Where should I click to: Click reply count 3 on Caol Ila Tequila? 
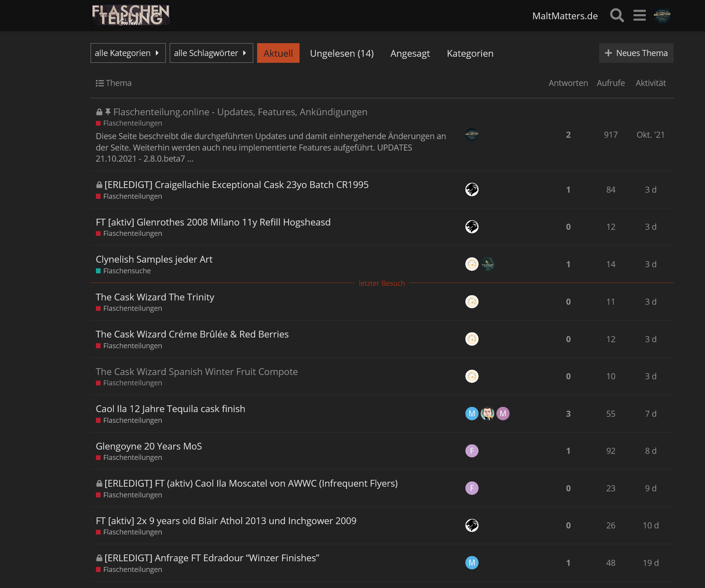568,414
